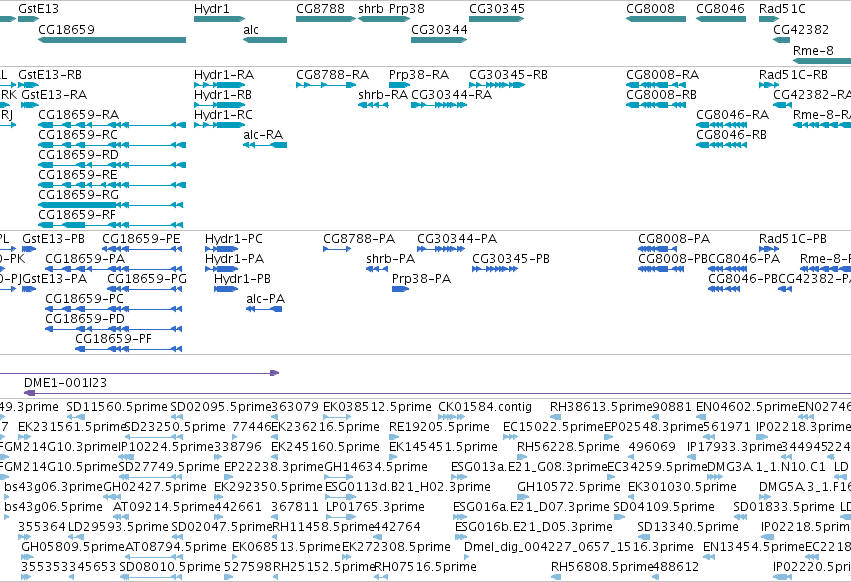Select protein CG30345-PB
Screen dimensions: 851x582
click(x=511, y=259)
